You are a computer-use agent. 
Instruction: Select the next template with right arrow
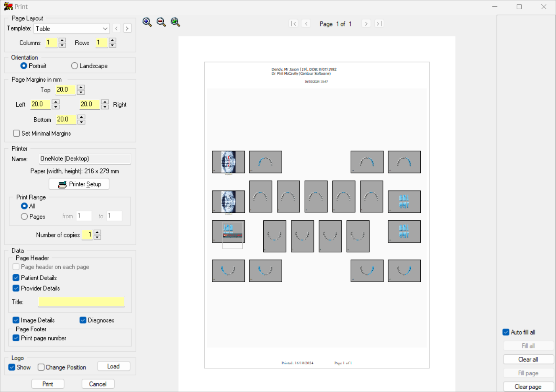point(127,28)
